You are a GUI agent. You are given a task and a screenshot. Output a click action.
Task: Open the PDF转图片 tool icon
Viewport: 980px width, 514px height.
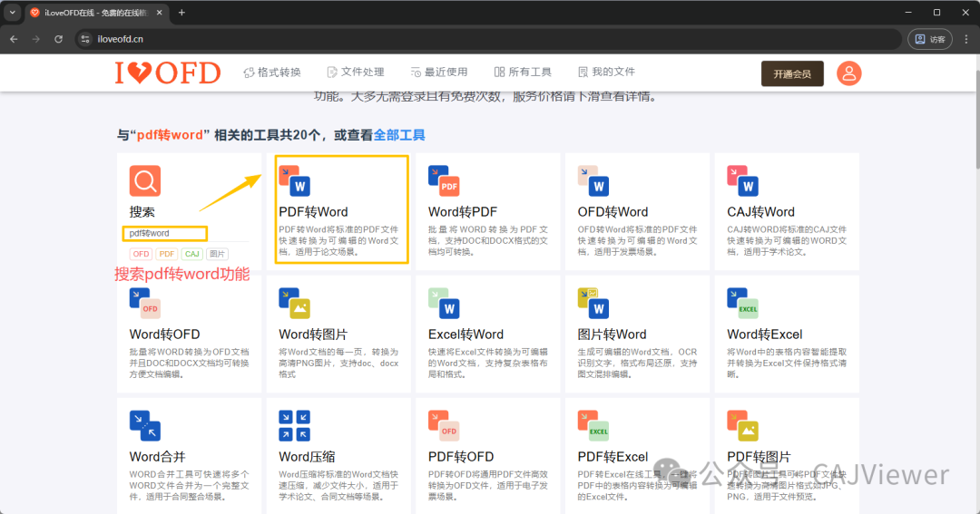pos(742,426)
